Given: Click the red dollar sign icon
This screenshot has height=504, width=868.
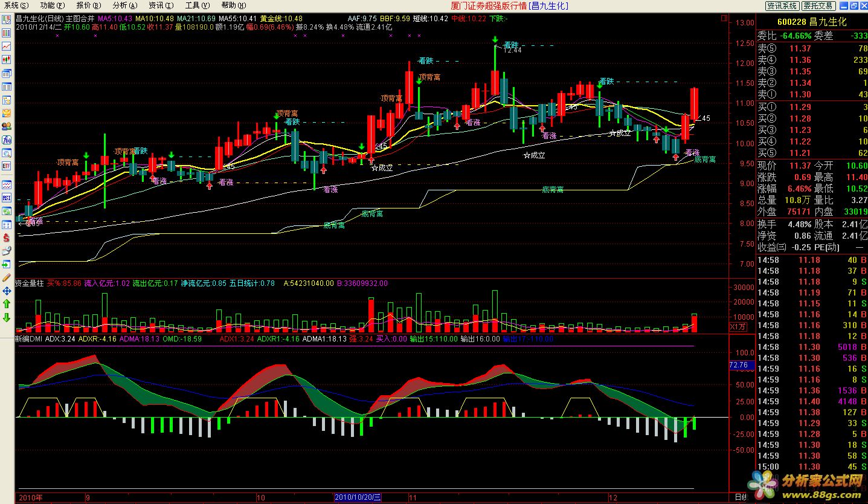Looking at the screenshot, I should [x=7, y=238].
